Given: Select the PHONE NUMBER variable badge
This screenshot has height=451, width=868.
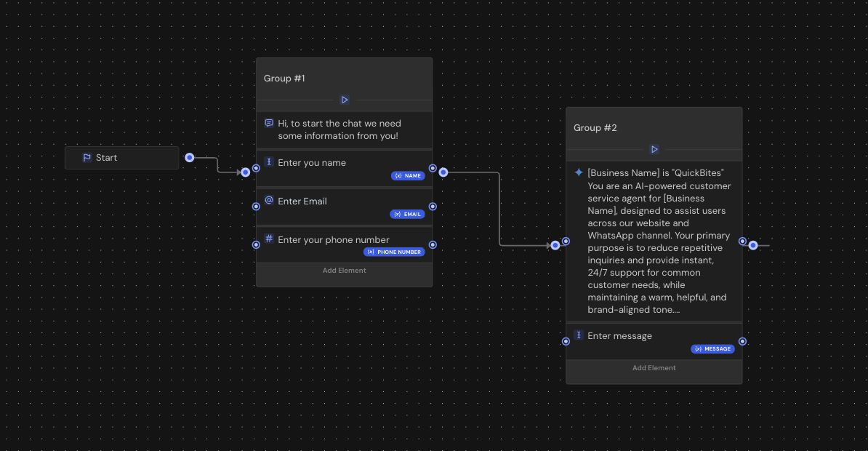Looking at the screenshot, I should click(394, 252).
